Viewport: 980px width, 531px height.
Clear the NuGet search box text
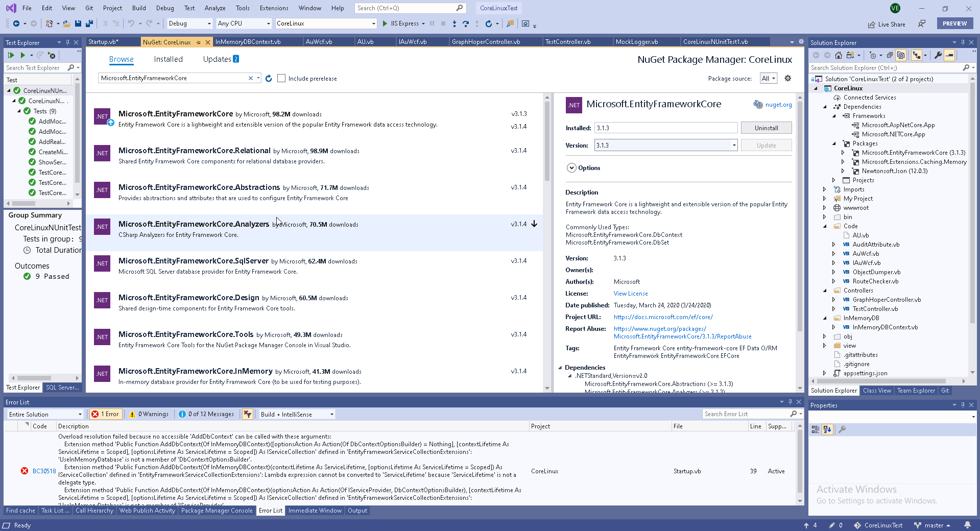(x=251, y=78)
